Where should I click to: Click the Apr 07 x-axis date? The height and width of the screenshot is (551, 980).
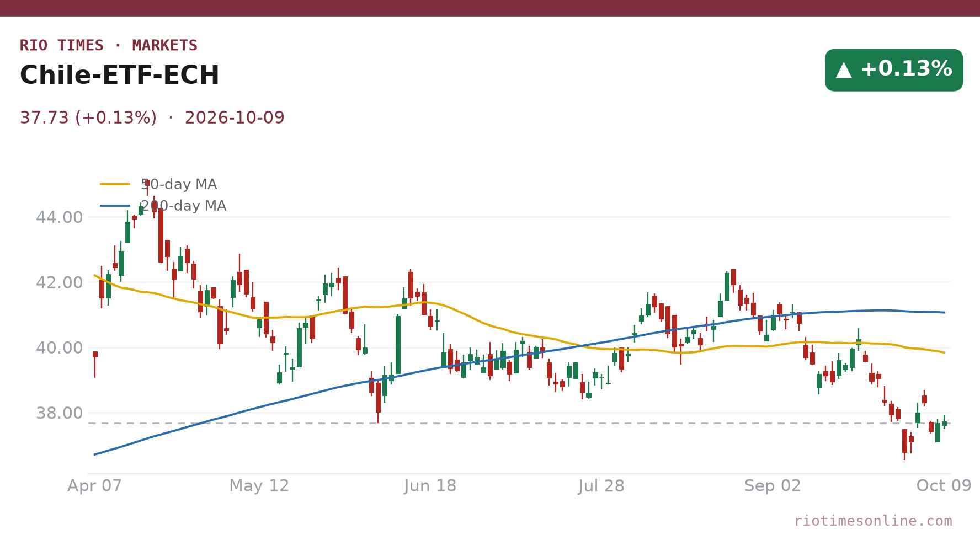(94, 486)
